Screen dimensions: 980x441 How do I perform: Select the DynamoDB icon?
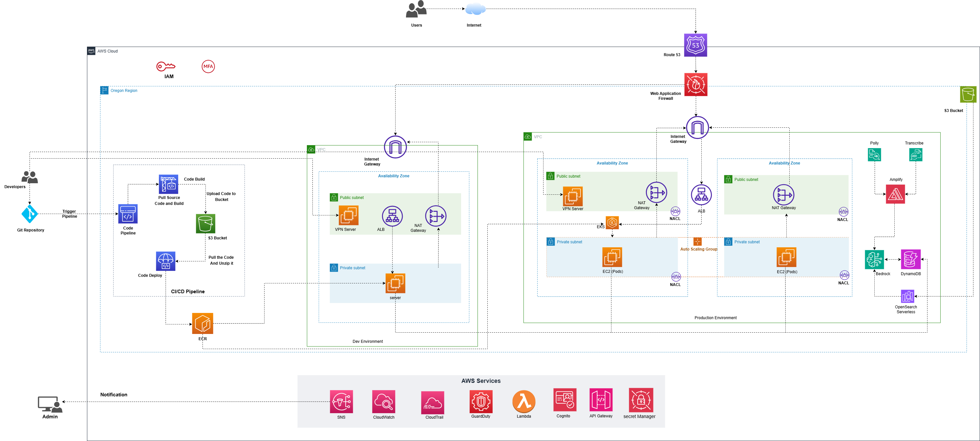point(910,259)
